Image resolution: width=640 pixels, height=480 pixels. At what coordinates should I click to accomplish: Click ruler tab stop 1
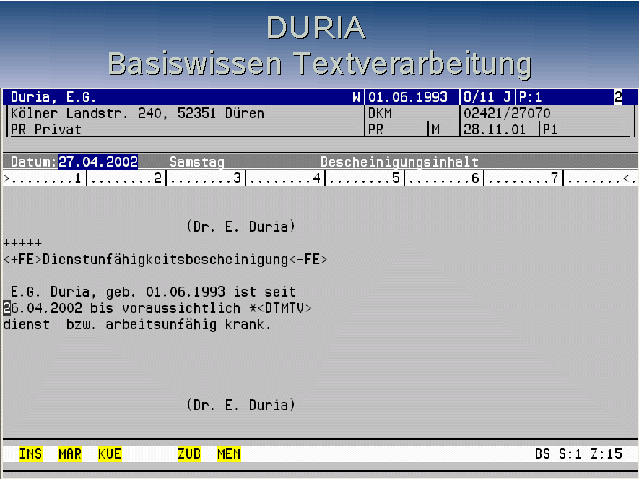(78, 178)
